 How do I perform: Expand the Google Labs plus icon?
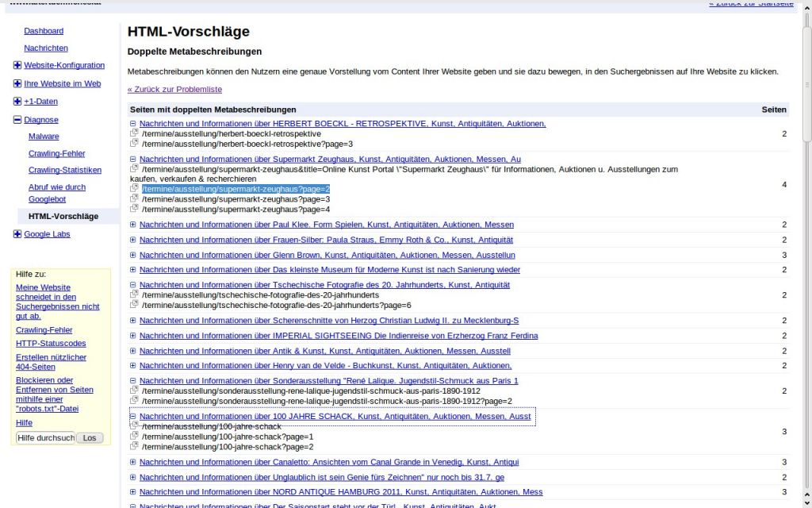click(x=17, y=234)
